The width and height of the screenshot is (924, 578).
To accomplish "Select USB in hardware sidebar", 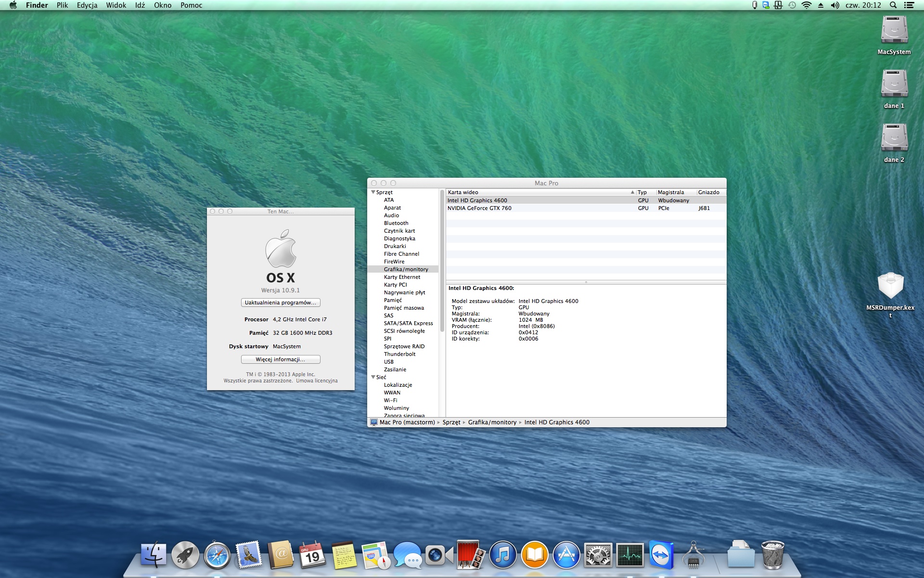I will [389, 362].
